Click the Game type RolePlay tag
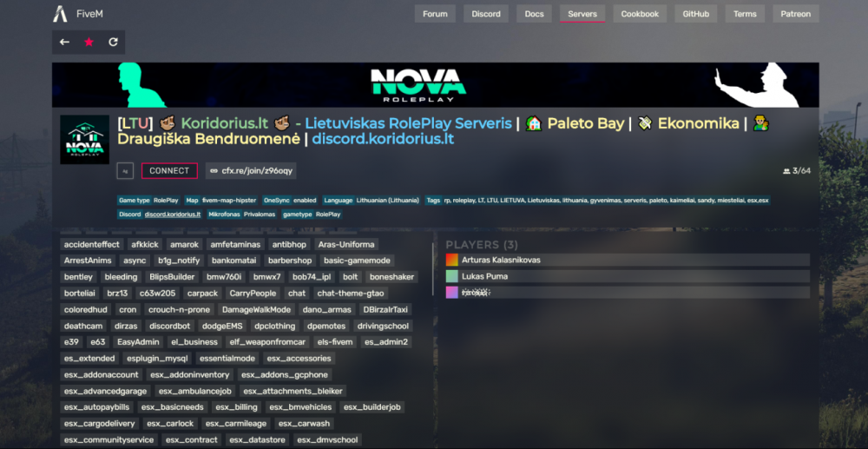 pyautogui.click(x=149, y=201)
